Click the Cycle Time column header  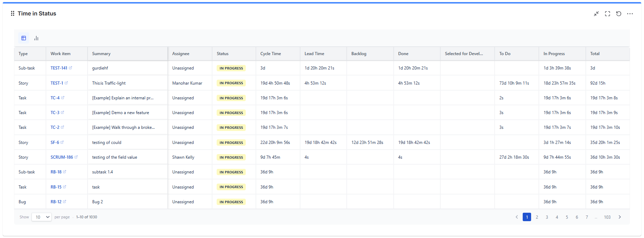[278, 54]
